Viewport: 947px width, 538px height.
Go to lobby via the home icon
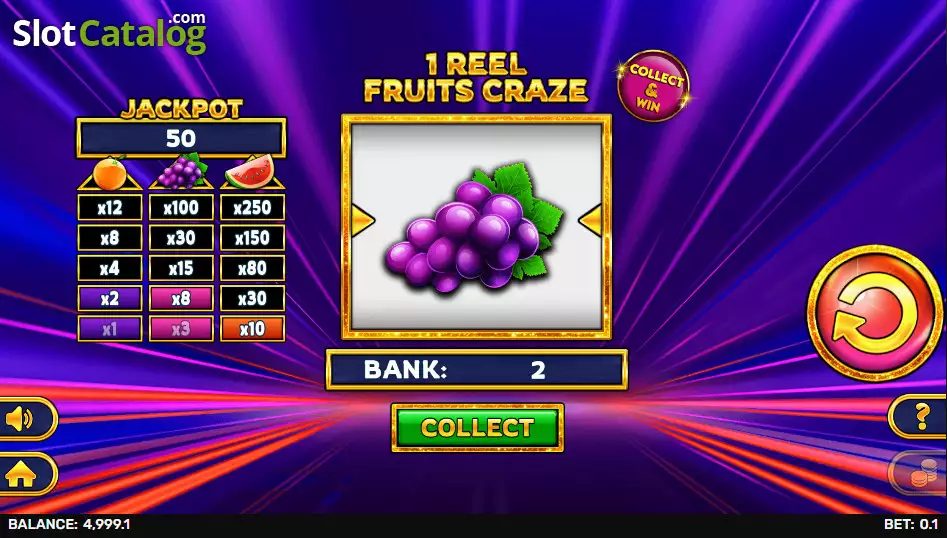coord(24,474)
